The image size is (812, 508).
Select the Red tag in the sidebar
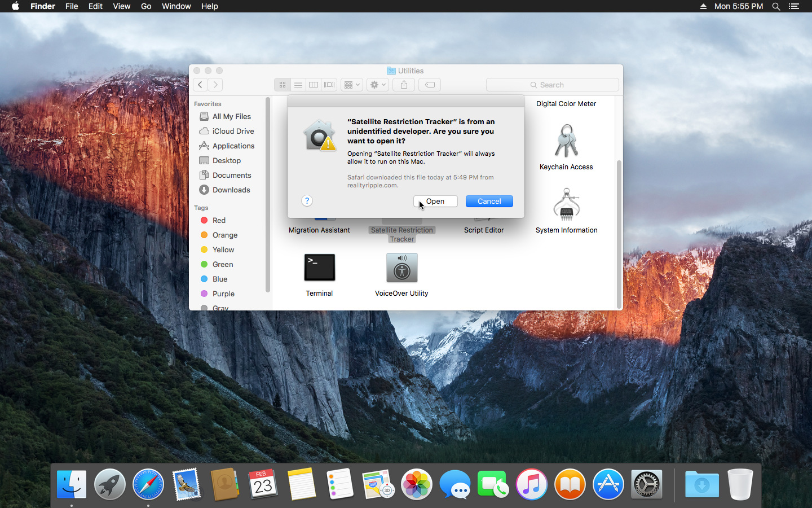219,220
